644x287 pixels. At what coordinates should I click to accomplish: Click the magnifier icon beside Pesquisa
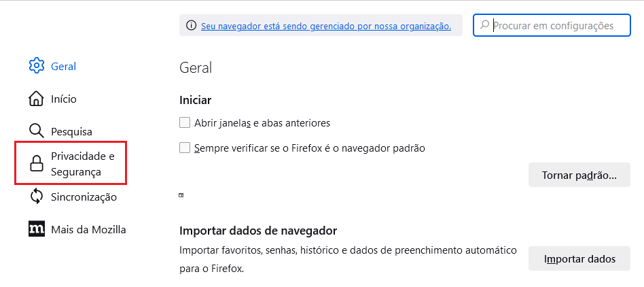point(37,131)
